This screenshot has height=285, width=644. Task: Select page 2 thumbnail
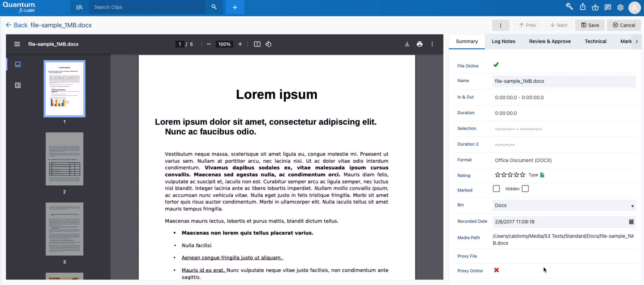point(64,159)
